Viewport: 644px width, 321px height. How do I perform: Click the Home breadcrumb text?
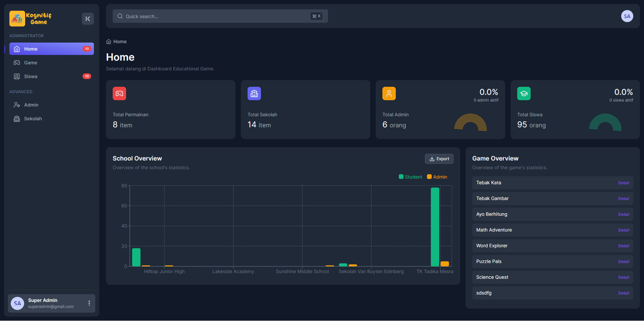click(x=120, y=42)
